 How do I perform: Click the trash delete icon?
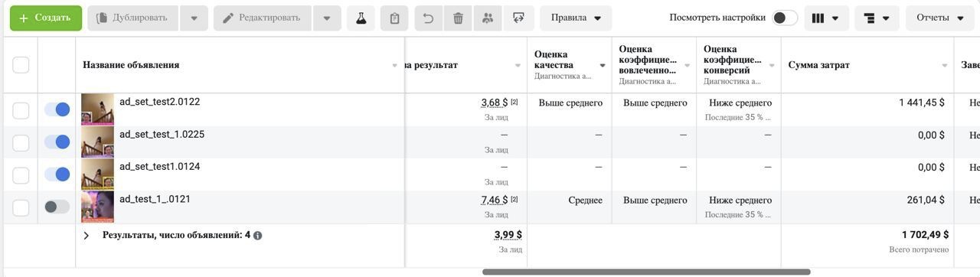pos(458,18)
